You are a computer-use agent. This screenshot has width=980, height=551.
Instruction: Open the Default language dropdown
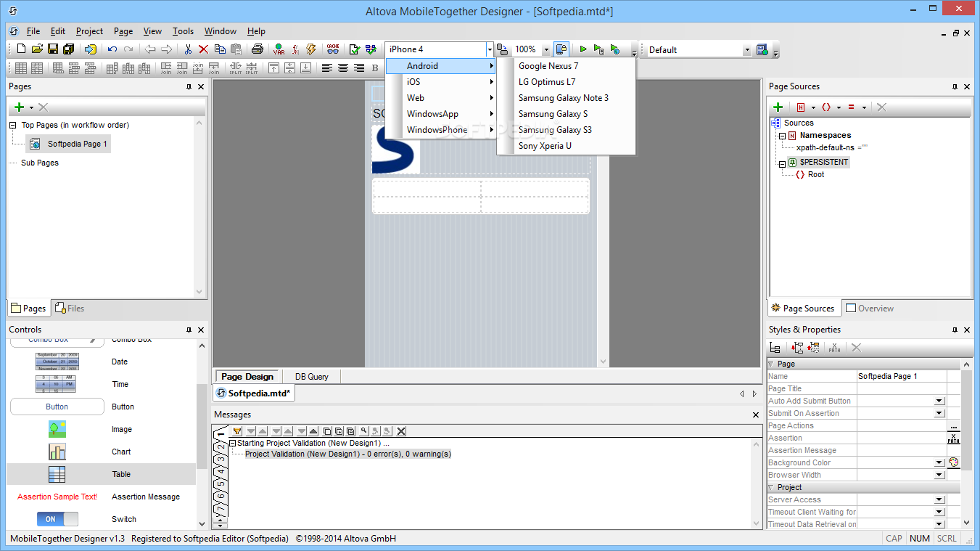pos(747,49)
